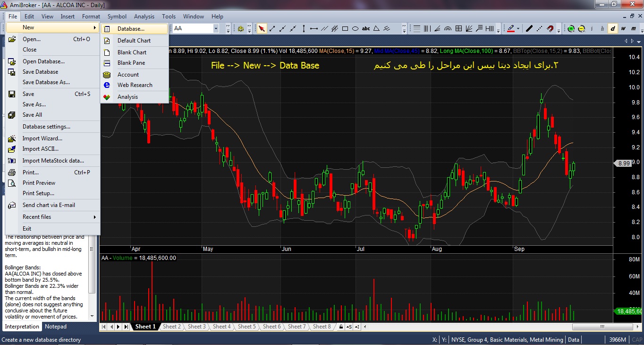Viewport: 644px width, 345px height.
Task: Click the zoom out magnifier icon
Action: [581, 28]
